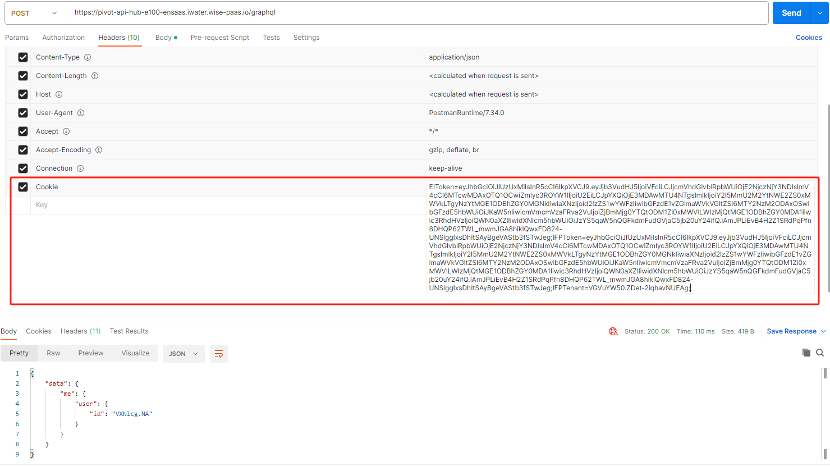
Task: Toggle the Content-Type header checkbox
Action: coord(23,57)
